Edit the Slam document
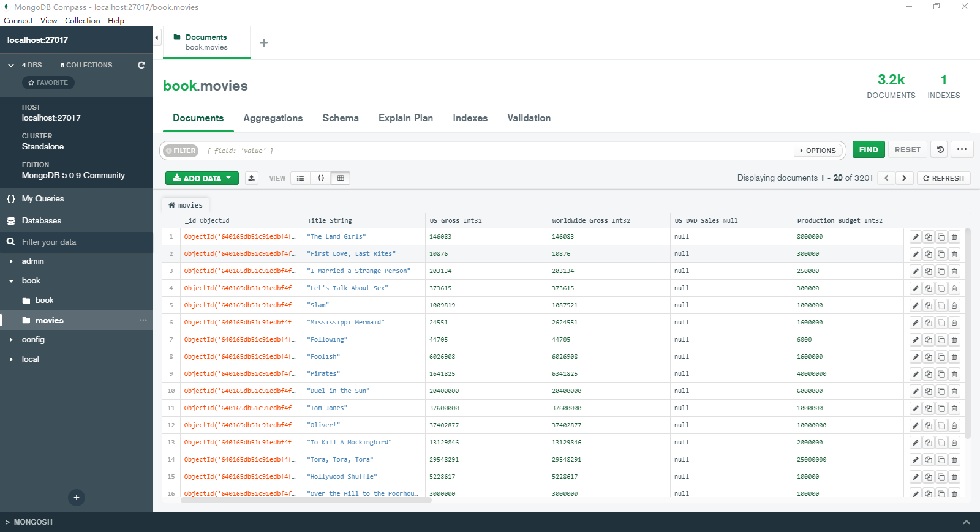980x532 pixels. click(915, 305)
